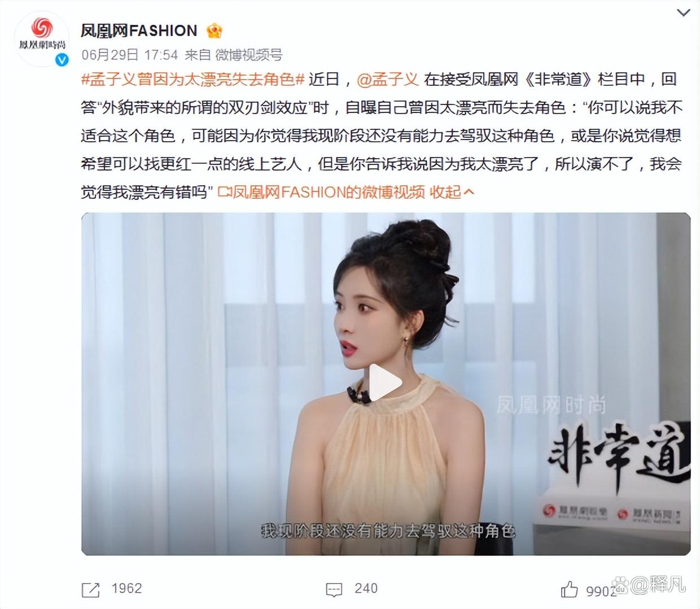The height and width of the screenshot is (609, 700).
Task: Click the repost share icon
Action: click(91, 590)
